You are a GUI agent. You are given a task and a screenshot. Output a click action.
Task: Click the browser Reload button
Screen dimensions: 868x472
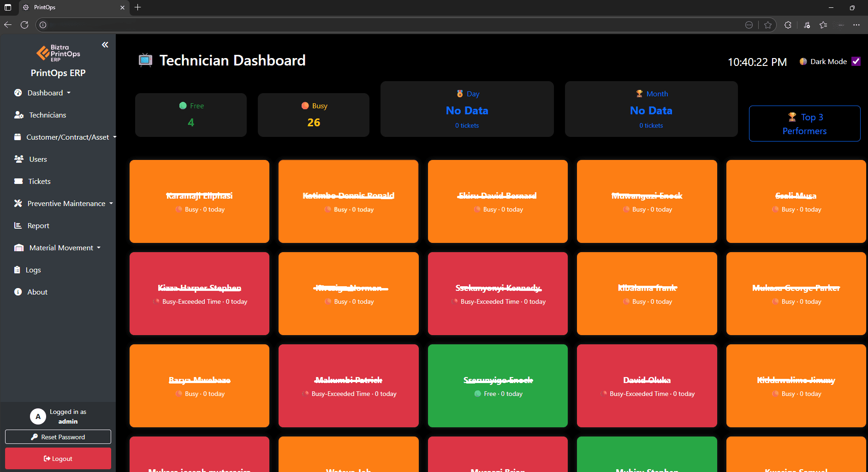pos(24,25)
